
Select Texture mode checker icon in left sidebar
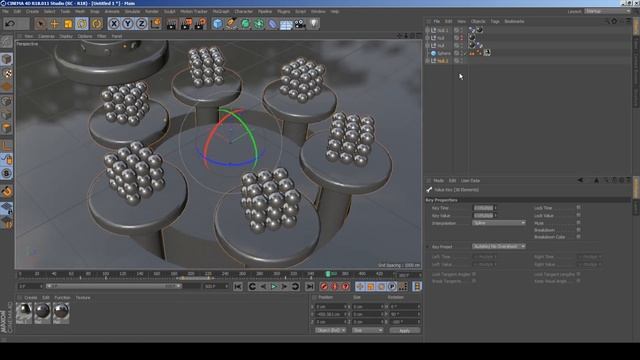click(7, 73)
